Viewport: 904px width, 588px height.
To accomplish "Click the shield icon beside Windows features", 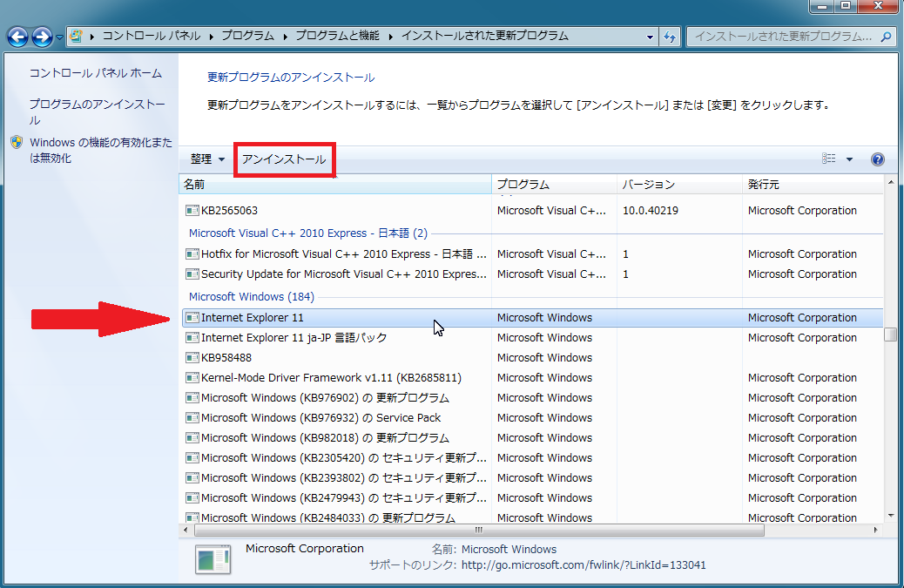I will [17, 142].
